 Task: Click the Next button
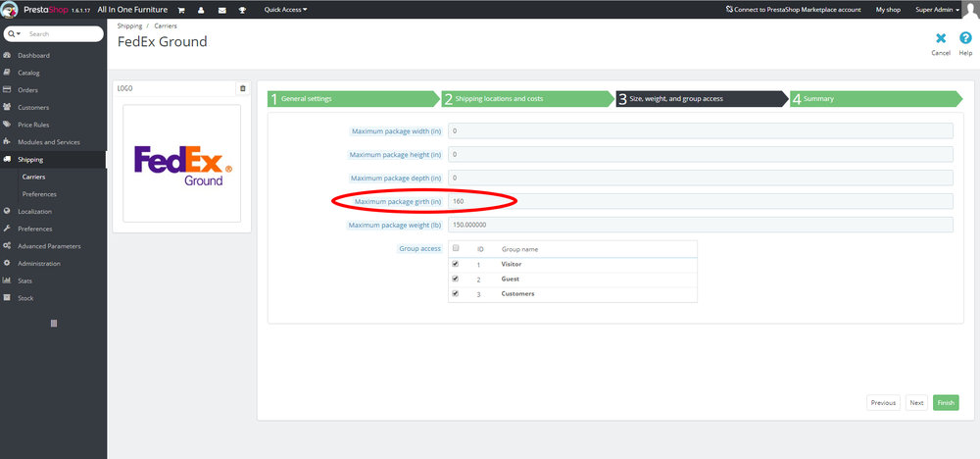[916, 403]
